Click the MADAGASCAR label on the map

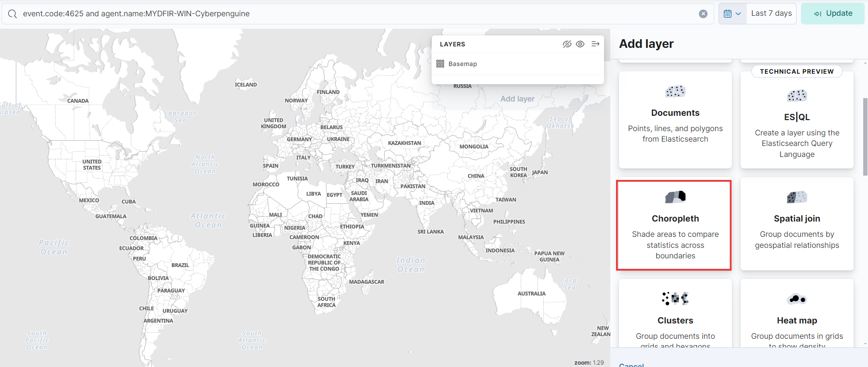click(x=366, y=282)
